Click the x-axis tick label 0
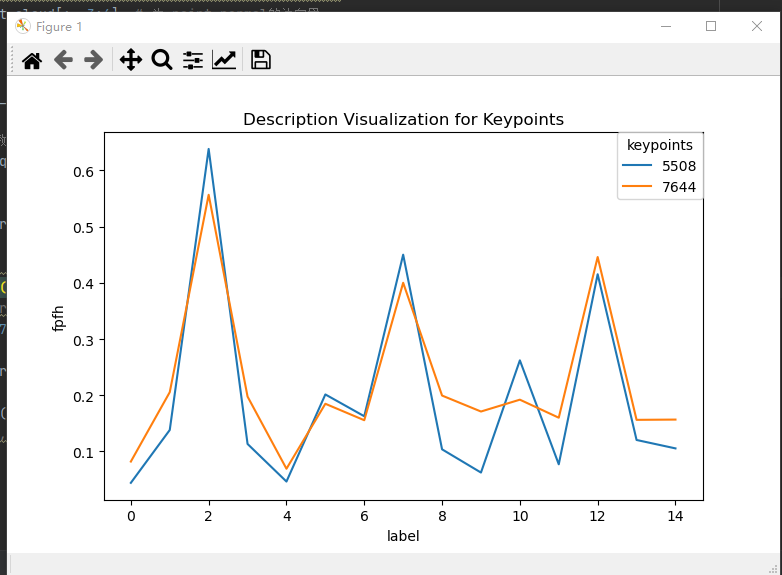The height and width of the screenshot is (575, 782). 131,516
